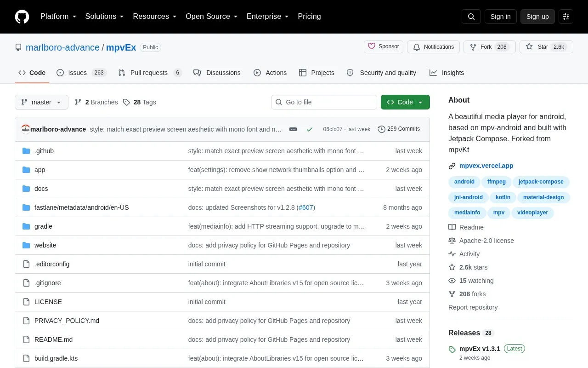Open the Readme link in About
The image size is (588, 368).
(x=466, y=227)
